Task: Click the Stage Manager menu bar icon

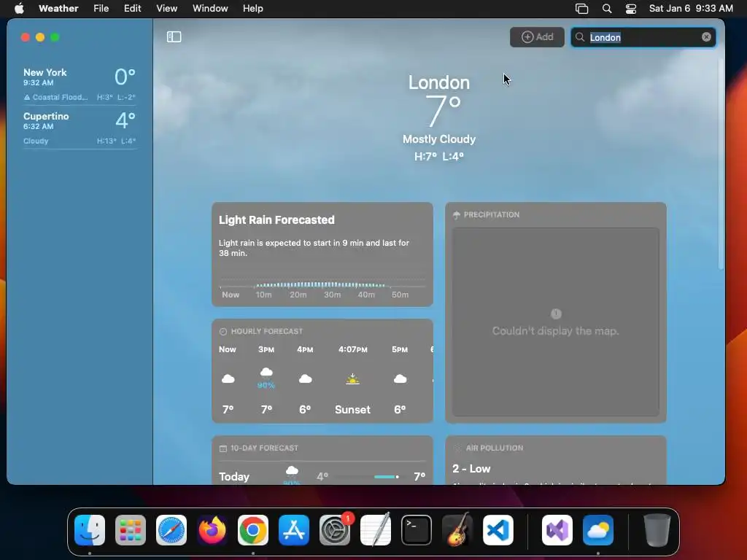Action: tap(581, 9)
